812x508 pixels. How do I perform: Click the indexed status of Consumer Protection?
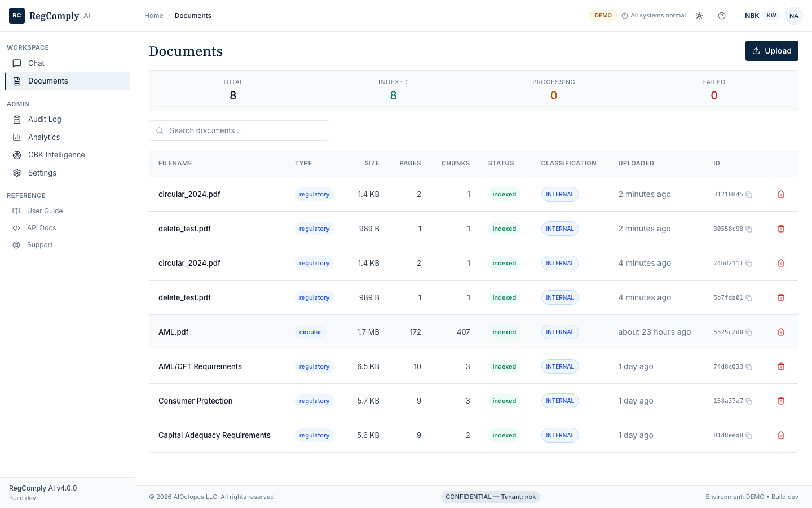(504, 401)
